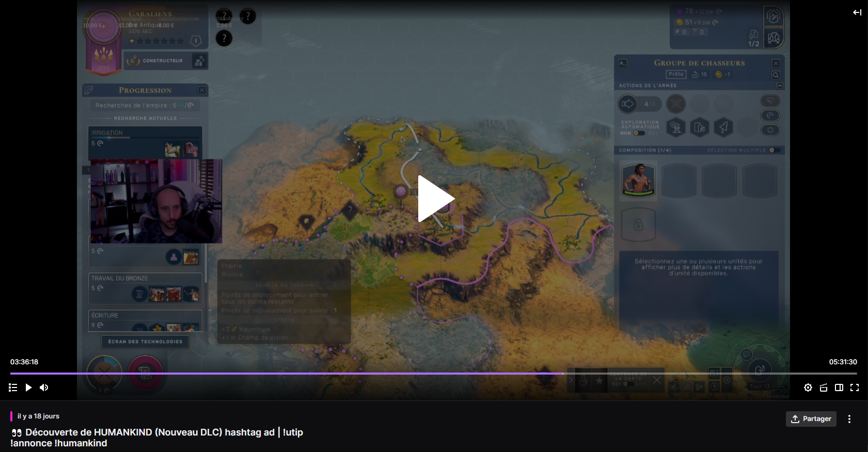Screen dimensions: 868x452
Task: Seek on the purple video progress bar
Action: pos(434,373)
